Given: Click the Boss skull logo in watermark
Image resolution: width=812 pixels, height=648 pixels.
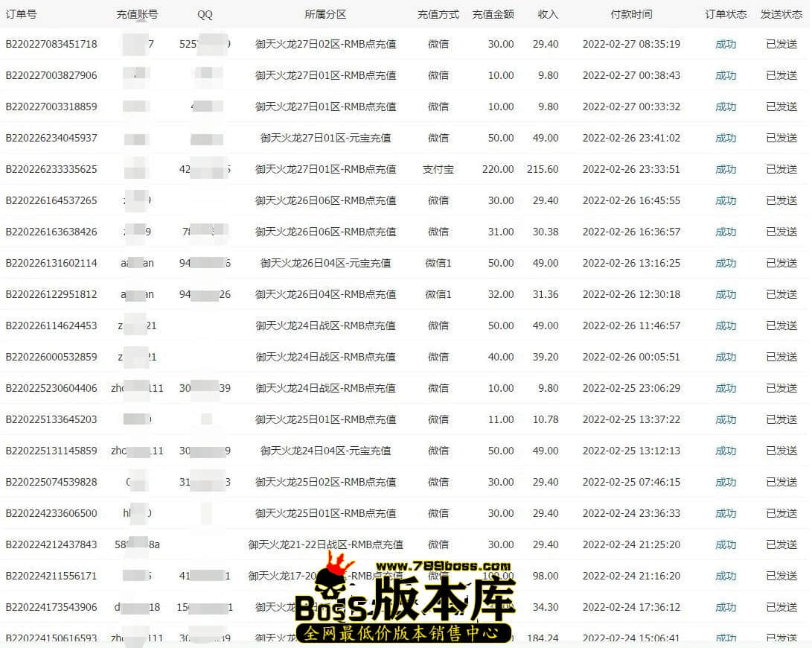Looking at the screenshot, I should point(333,585).
